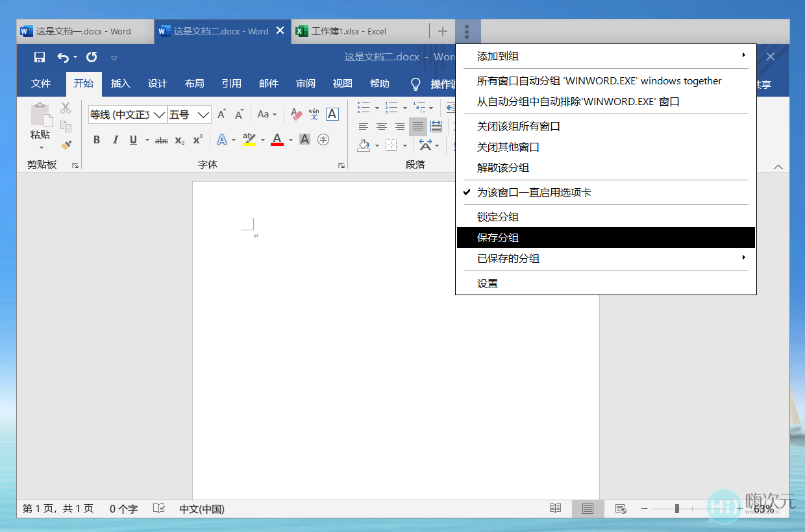Click the Underline icon
Screen dimensions: 805x532
[132, 139]
